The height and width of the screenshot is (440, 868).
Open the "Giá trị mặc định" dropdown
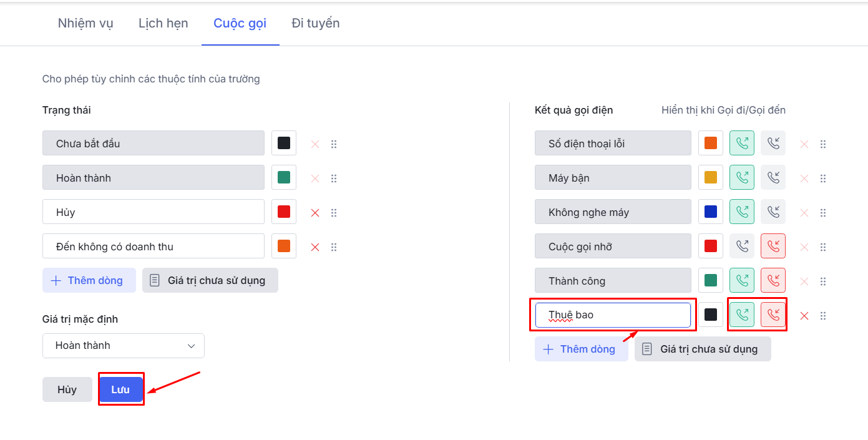pyautogui.click(x=124, y=346)
